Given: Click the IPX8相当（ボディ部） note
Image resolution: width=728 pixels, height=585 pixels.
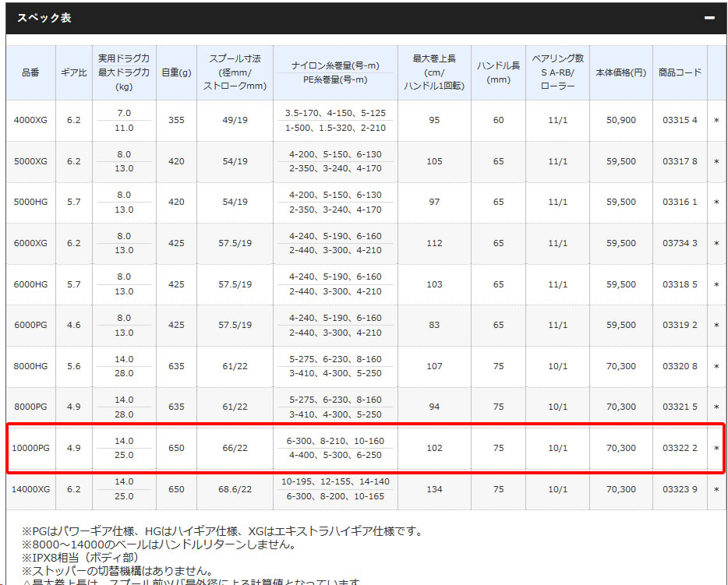Looking at the screenshot, I should pos(80,557).
